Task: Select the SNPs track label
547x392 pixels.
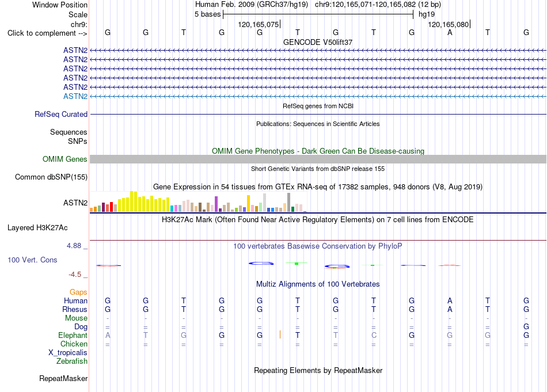Action: tap(78, 141)
